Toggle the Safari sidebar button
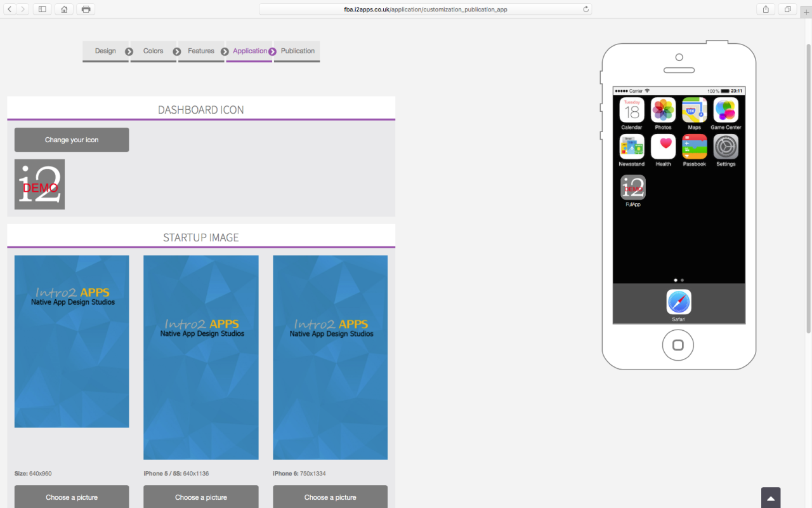Image resolution: width=812 pixels, height=508 pixels. click(42, 9)
